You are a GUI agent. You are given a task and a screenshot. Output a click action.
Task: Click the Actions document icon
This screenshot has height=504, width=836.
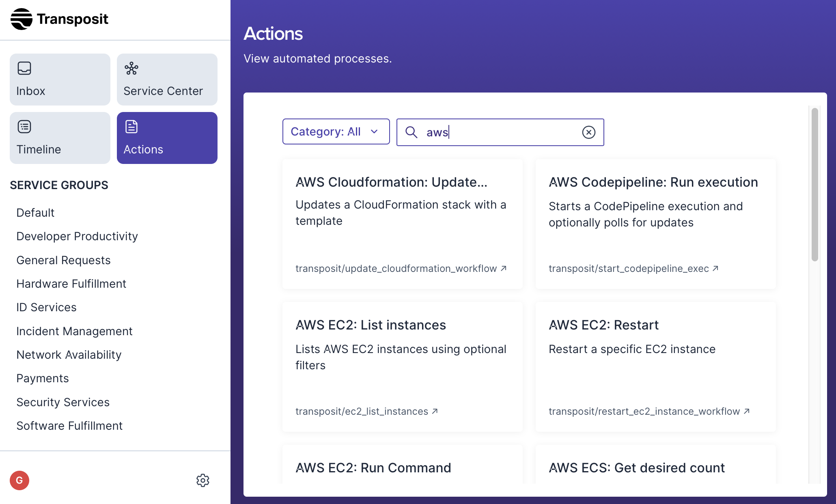pos(131,127)
